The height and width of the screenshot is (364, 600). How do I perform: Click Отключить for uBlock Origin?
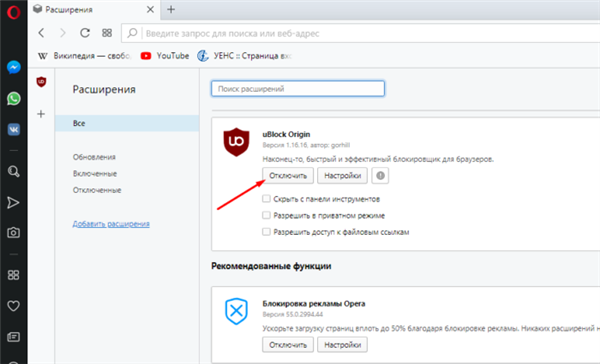[288, 176]
